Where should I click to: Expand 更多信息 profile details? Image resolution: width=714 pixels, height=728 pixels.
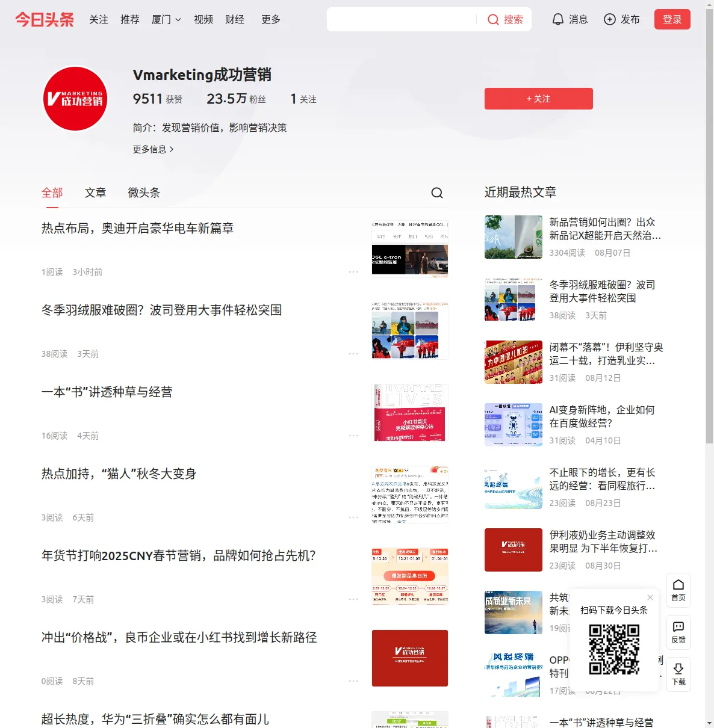154,149
